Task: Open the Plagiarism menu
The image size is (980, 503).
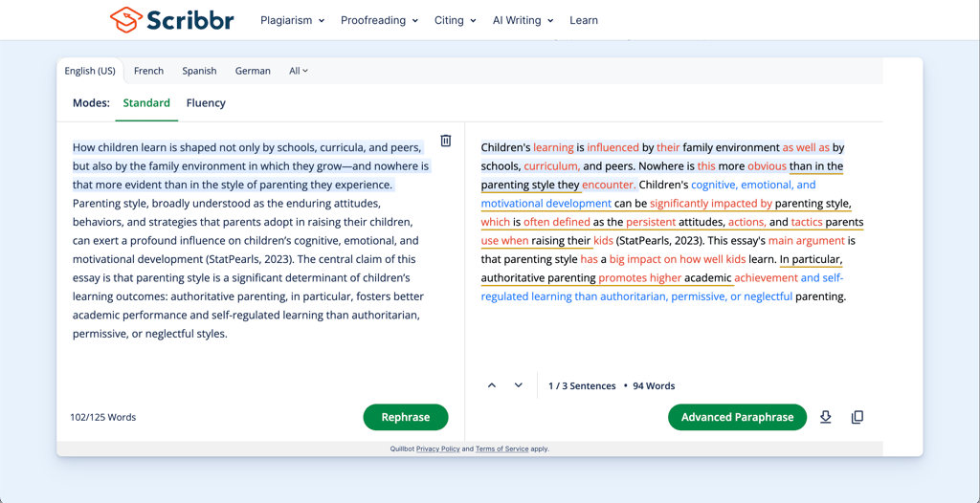Action: (x=293, y=20)
